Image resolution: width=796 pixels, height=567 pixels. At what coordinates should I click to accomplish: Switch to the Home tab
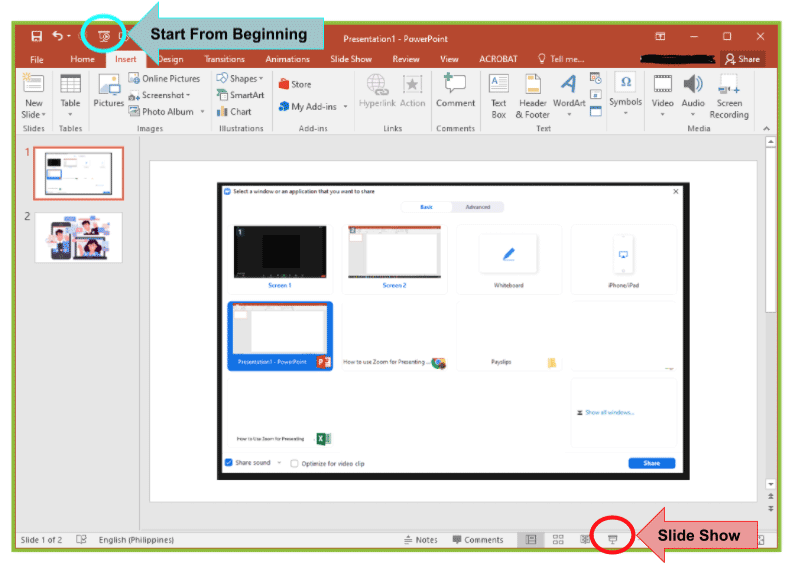click(82, 59)
